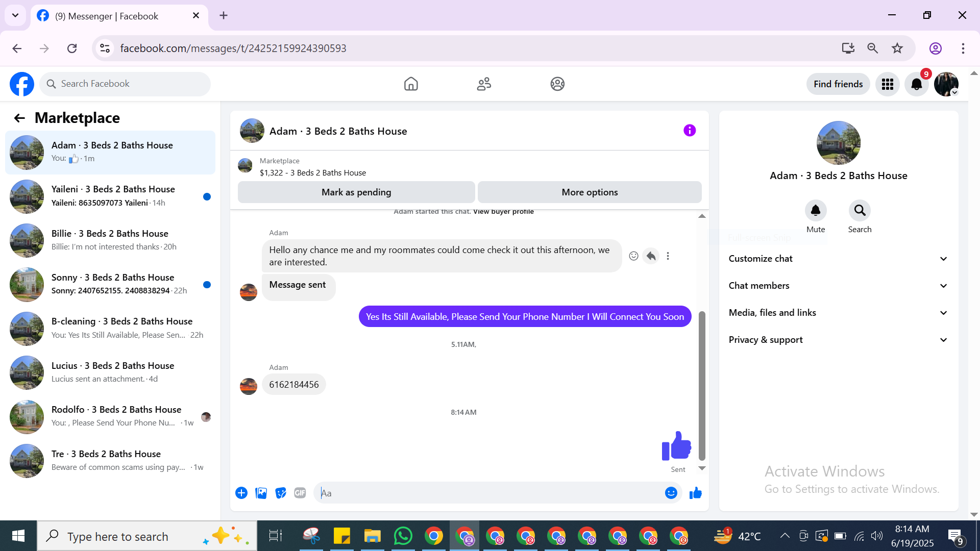The image size is (980, 551).
Task: Open the Marketplace listing $1,322 link
Action: pos(312,173)
